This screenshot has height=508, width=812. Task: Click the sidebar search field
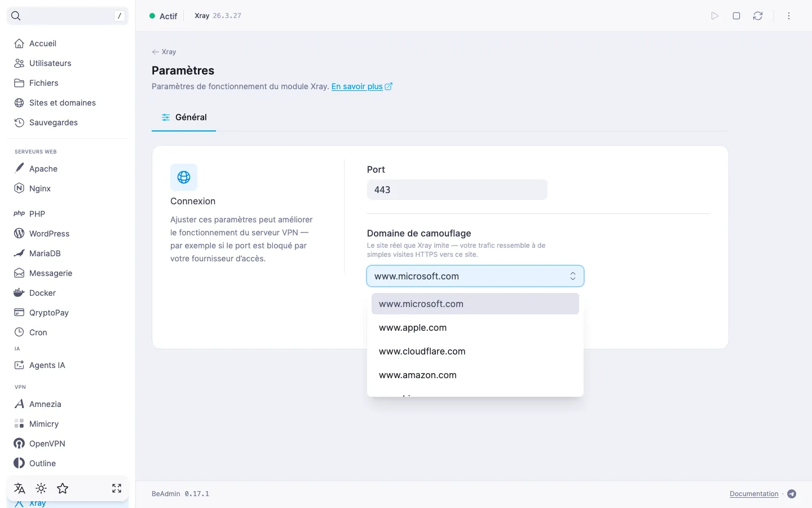click(x=68, y=16)
